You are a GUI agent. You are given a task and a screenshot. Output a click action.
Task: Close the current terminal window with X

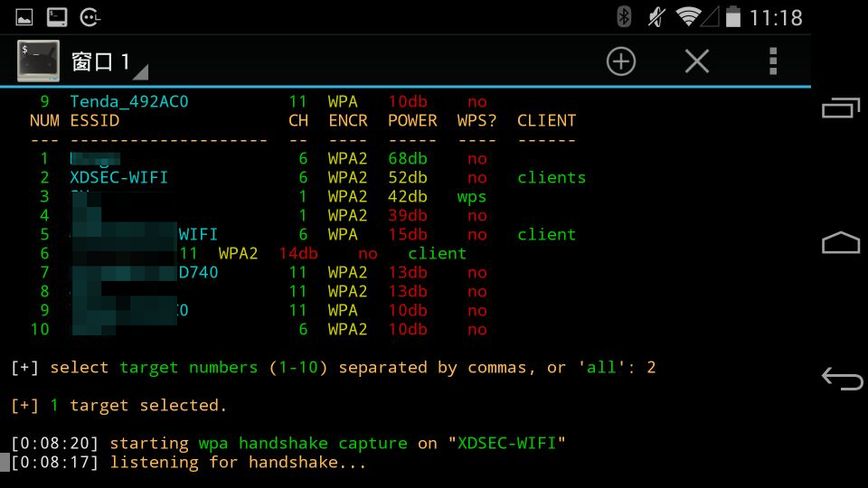pyautogui.click(x=697, y=61)
